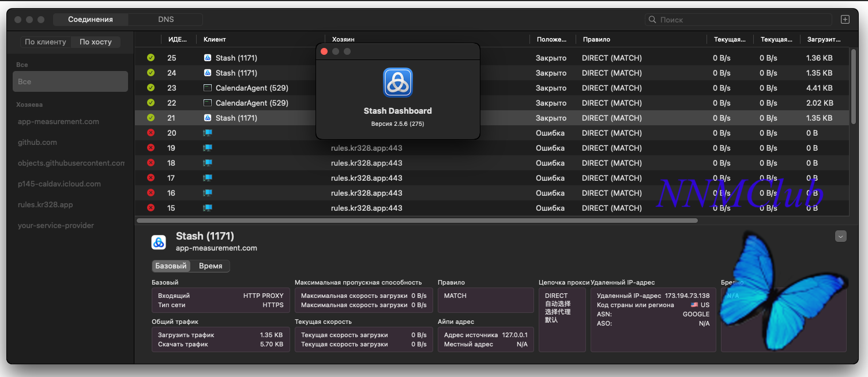Collapse the details panel with chevron button

840,236
